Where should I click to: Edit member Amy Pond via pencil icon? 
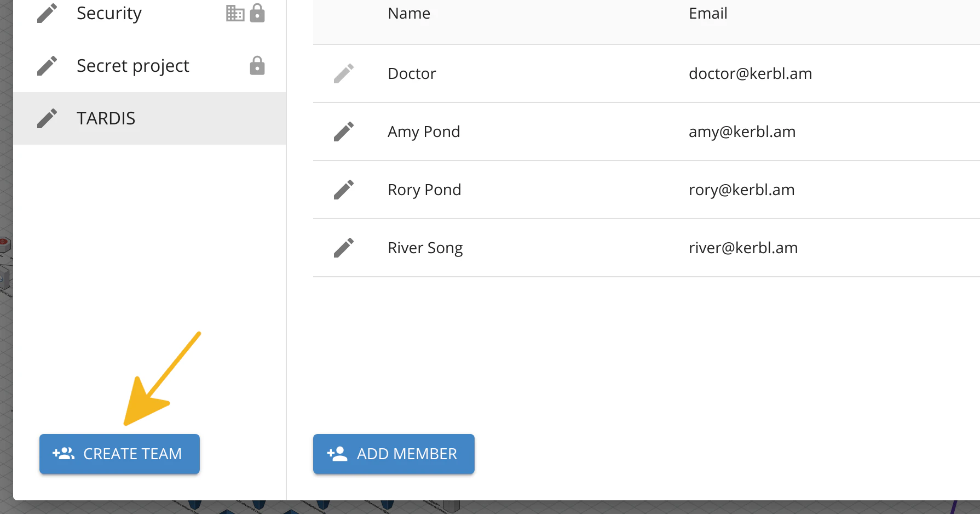click(x=344, y=132)
